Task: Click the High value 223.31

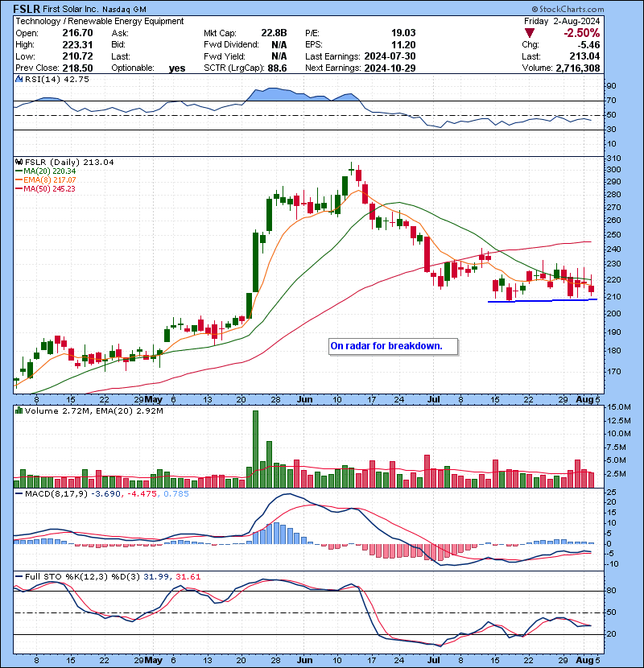Action: pos(77,45)
